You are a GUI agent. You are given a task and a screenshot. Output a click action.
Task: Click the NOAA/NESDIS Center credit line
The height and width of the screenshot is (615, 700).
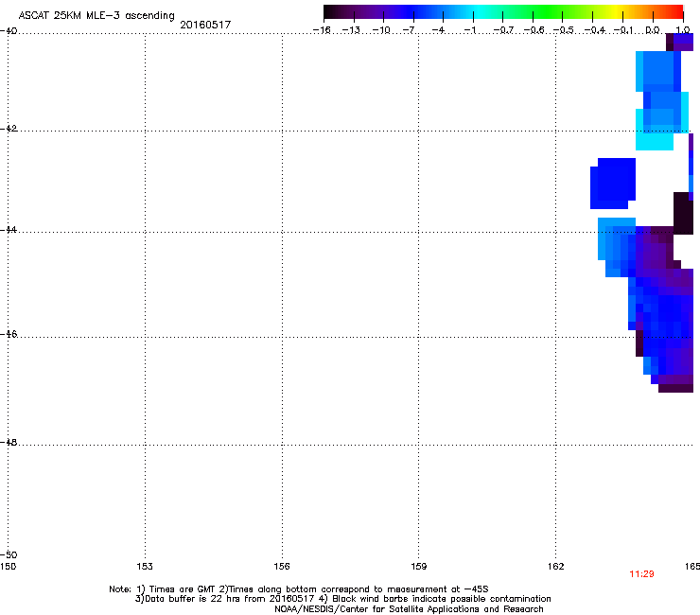409,609
